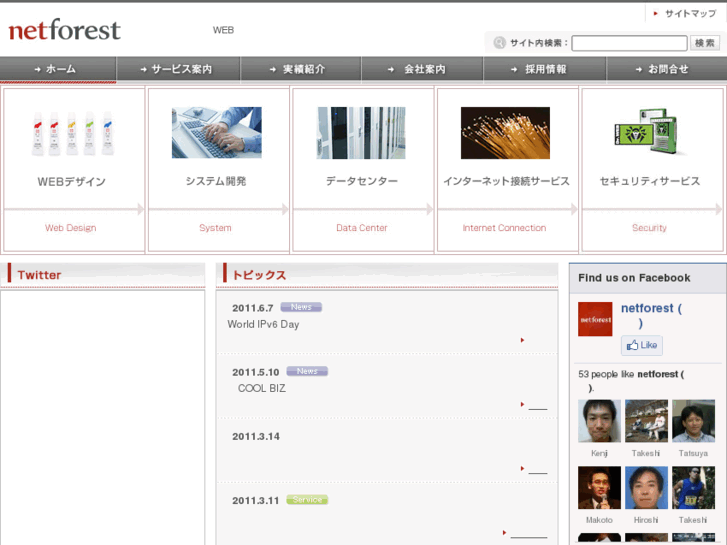
Task: Click the red arrow under COOL BIZ
Action: pyautogui.click(x=523, y=404)
